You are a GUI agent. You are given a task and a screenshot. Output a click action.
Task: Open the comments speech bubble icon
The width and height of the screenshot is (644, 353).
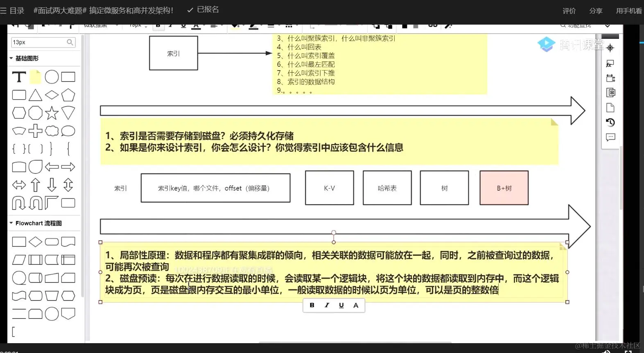[610, 137]
